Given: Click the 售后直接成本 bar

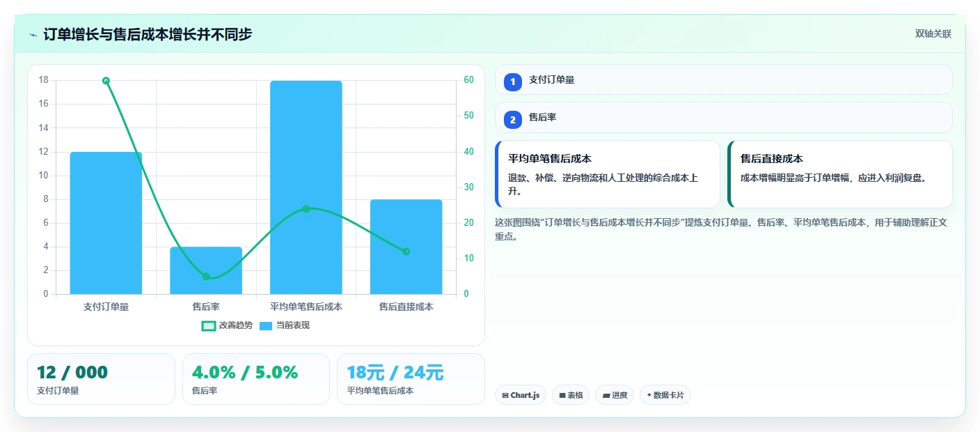Looking at the screenshot, I should tap(406, 247).
